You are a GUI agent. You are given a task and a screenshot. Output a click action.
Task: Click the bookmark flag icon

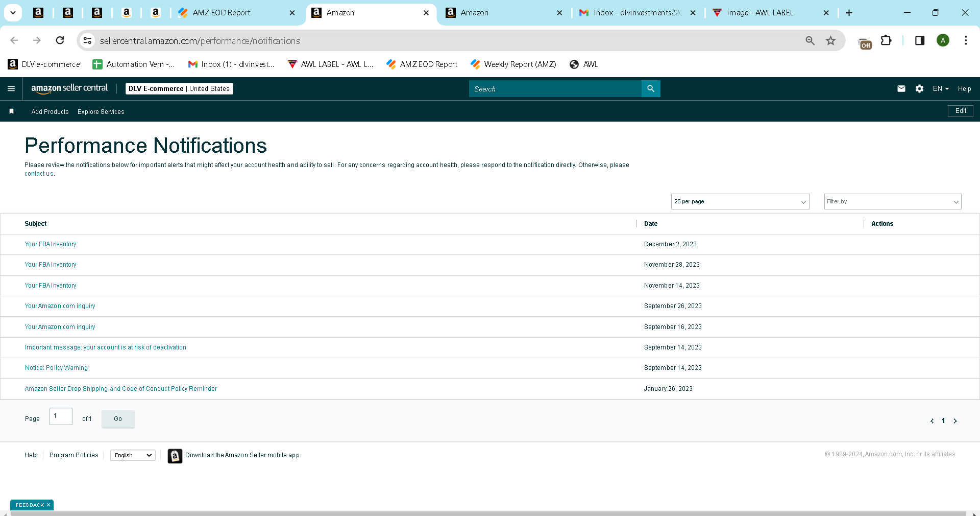pos(11,111)
